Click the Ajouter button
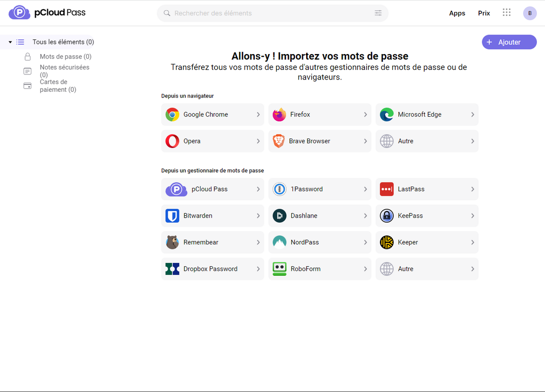The width and height of the screenshot is (545, 392). 509,42
